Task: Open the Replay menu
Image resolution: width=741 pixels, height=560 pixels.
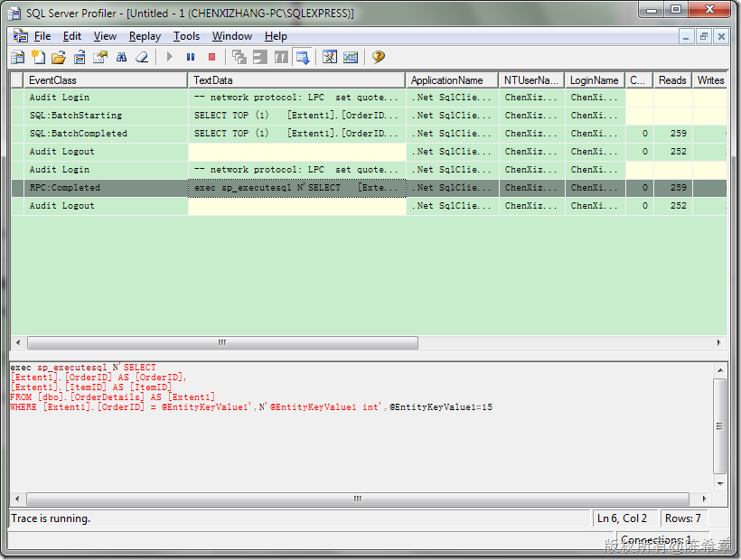Action: point(145,36)
